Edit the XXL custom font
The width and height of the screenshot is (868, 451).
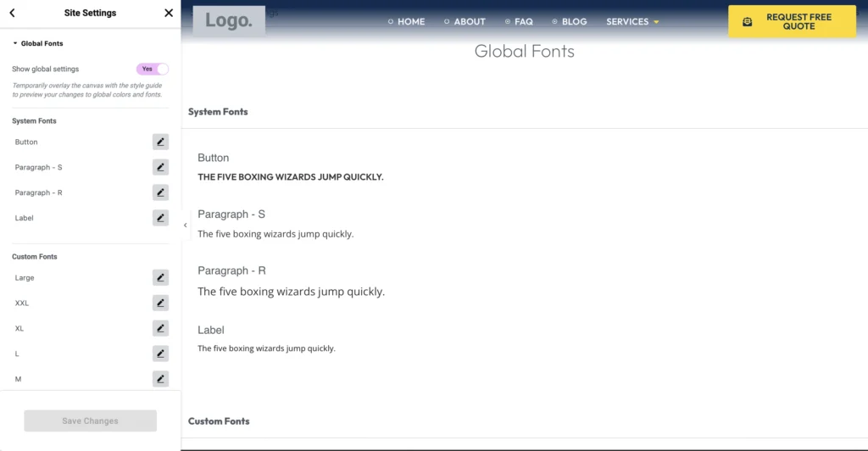point(160,303)
